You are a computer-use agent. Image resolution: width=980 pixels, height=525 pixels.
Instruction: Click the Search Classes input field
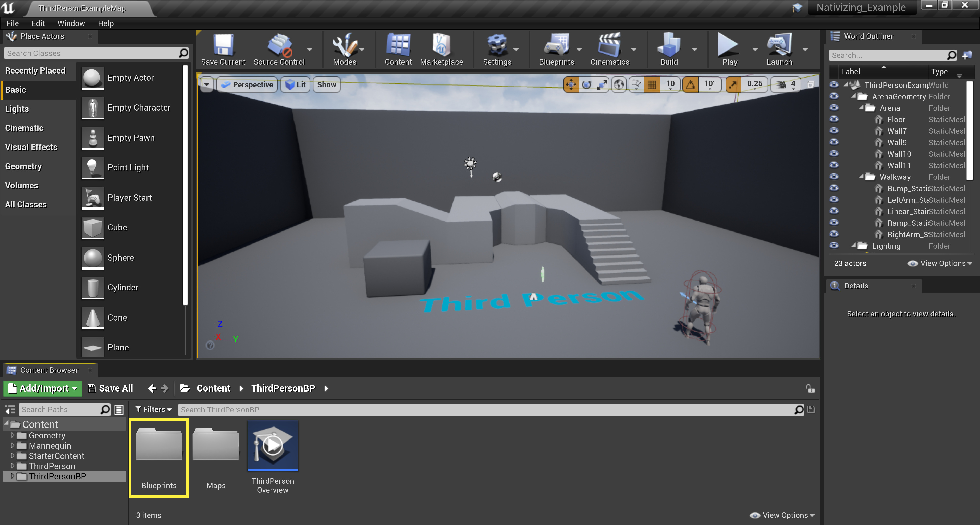tap(91, 53)
